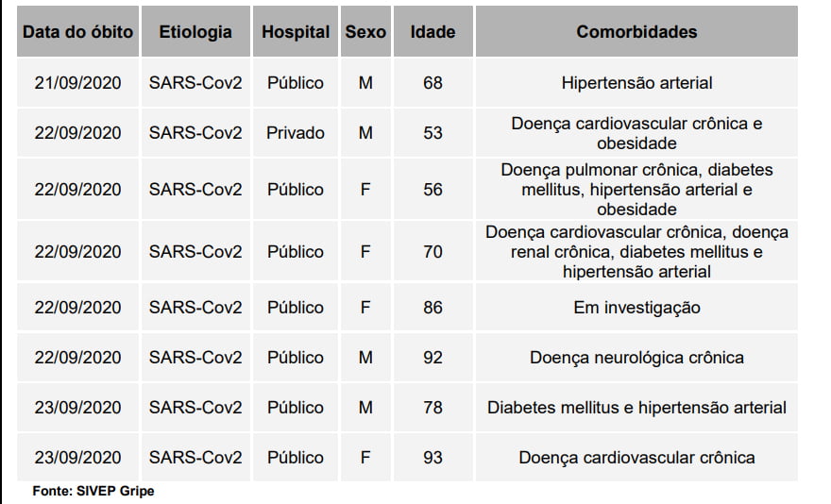Click the age cell showing 68
Image resolution: width=831 pixels, height=504 pixels.
coord(432,83)
